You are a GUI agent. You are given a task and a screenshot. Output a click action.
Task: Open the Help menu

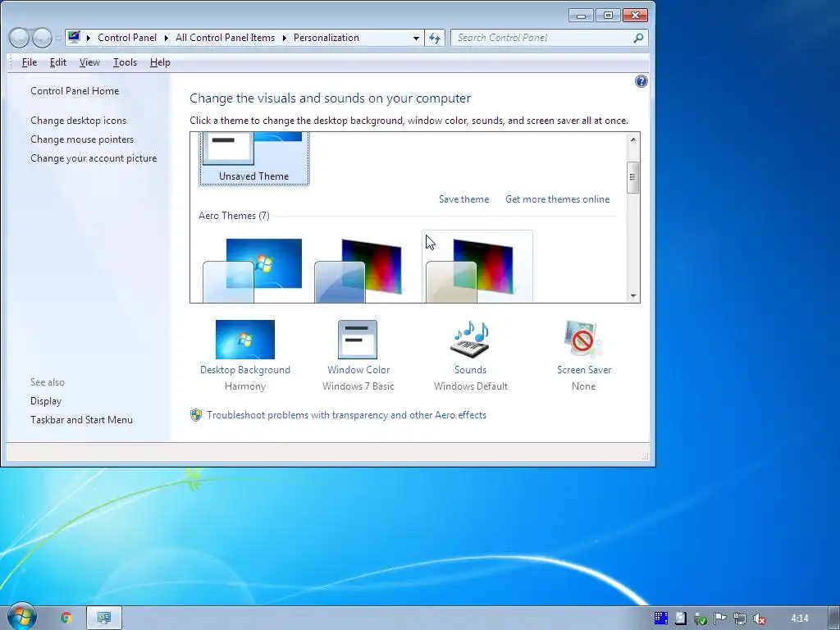[x=160, y=62]
